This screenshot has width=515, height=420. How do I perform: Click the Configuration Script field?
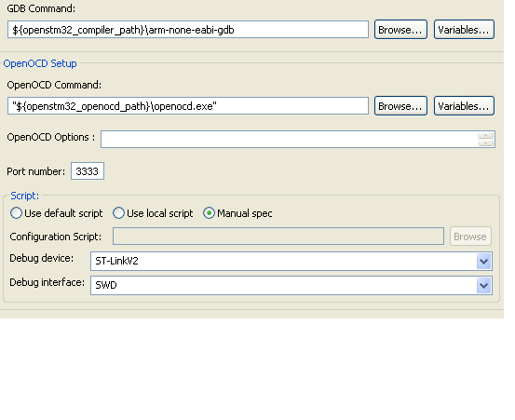point(278,237)
